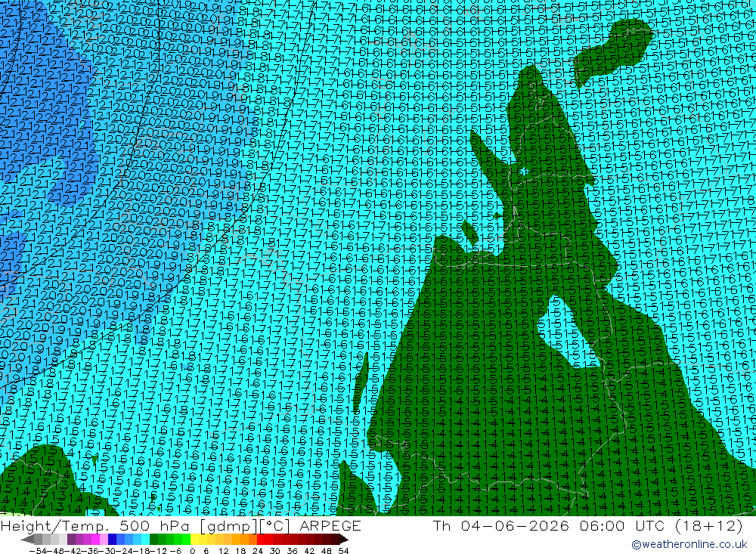The image size is (756, 554).
Task: Click the legend label '48'
Action: pos(327,551)
